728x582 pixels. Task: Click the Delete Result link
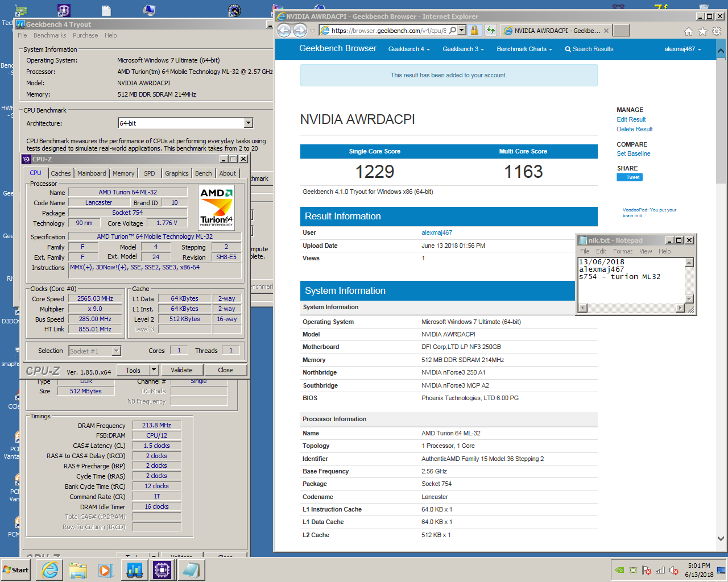(x=635, y=129)
